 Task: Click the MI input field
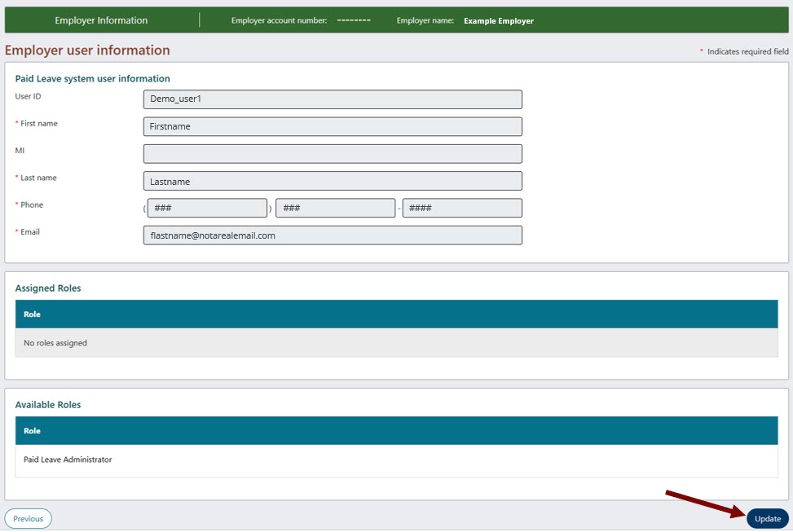point(333,153)
